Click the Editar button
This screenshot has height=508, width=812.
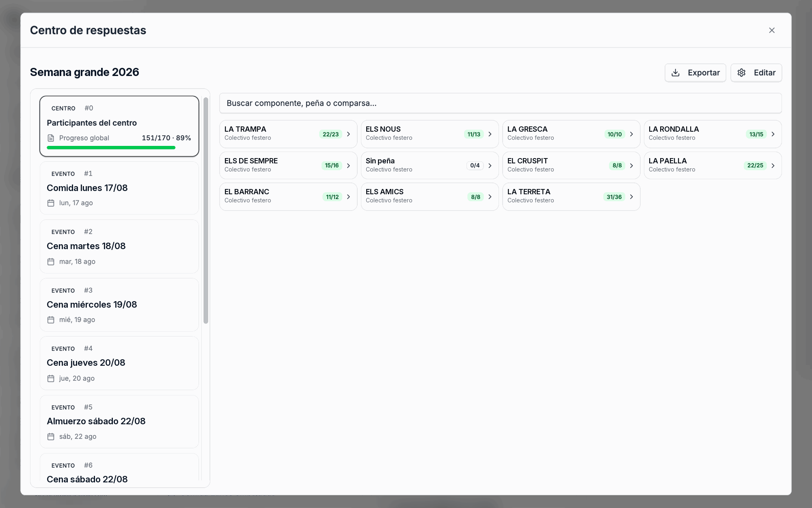[756, 73]
